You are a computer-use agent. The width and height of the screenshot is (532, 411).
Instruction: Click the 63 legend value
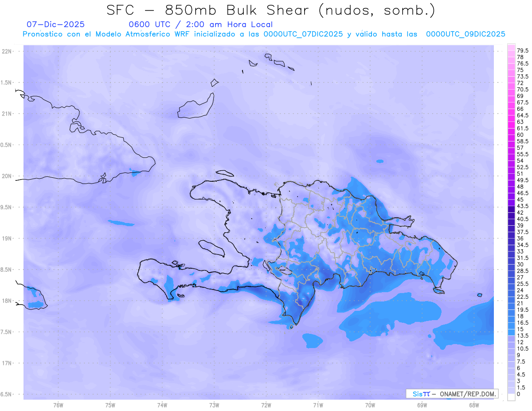[x=520, y=121]
